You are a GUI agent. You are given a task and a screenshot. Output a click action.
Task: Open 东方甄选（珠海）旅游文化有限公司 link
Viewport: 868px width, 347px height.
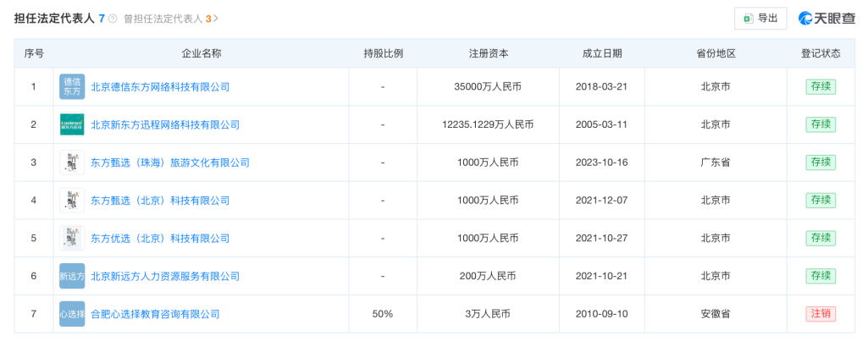170,162
